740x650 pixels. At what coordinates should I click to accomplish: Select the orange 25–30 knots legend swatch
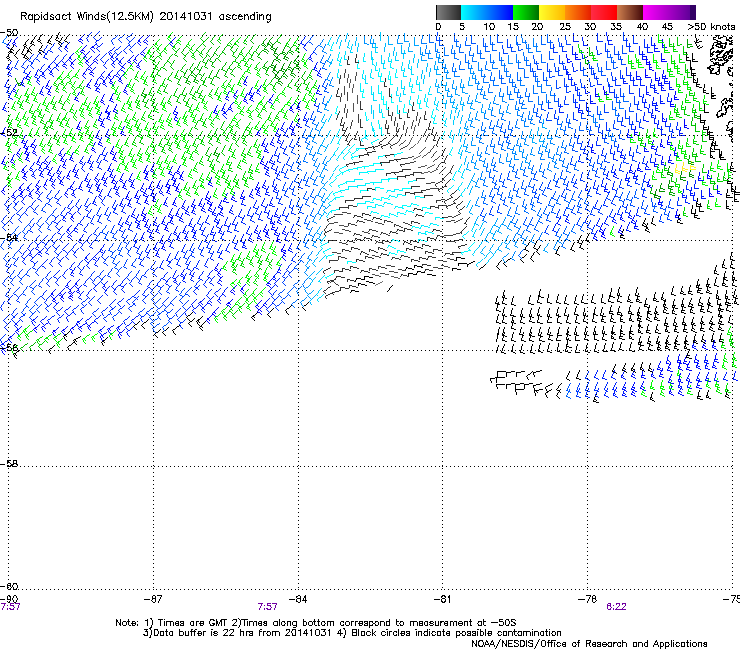578,12
